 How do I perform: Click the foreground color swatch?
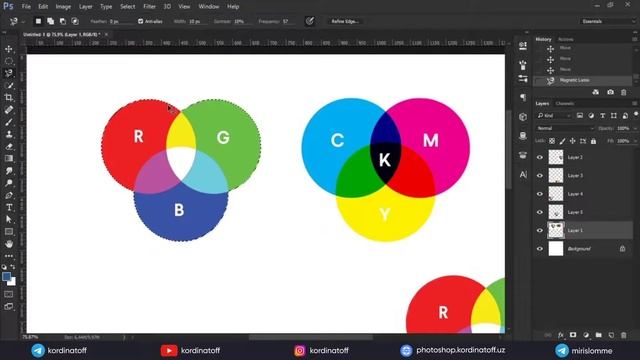click(6, 277)
